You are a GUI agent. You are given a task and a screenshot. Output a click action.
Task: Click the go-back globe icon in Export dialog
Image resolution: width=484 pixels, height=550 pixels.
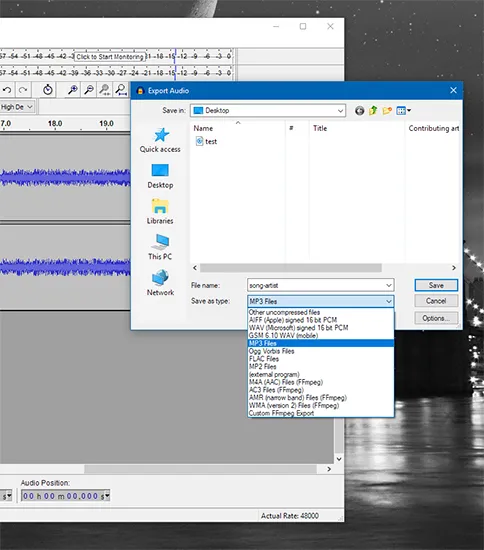tap(359, 111)
